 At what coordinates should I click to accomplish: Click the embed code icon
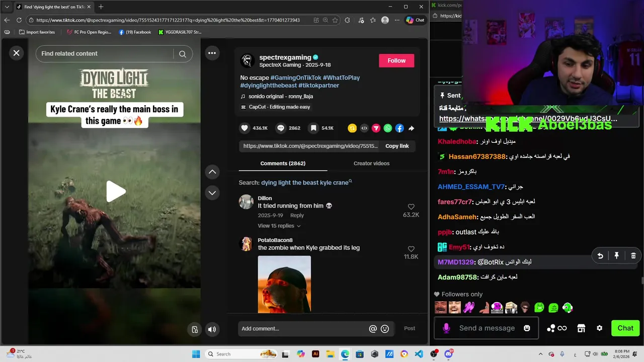click(364, 128)
